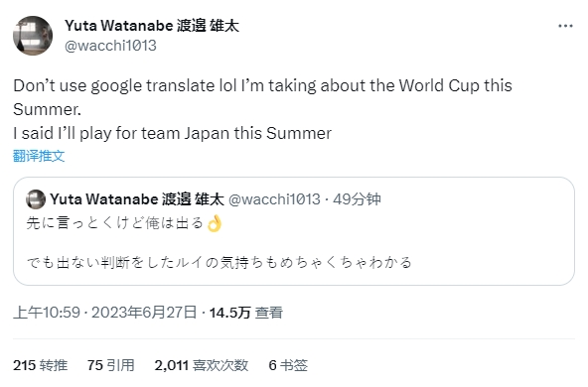View the 14.5万 查看 view count

pyautogui.click(x=246, y=312)
